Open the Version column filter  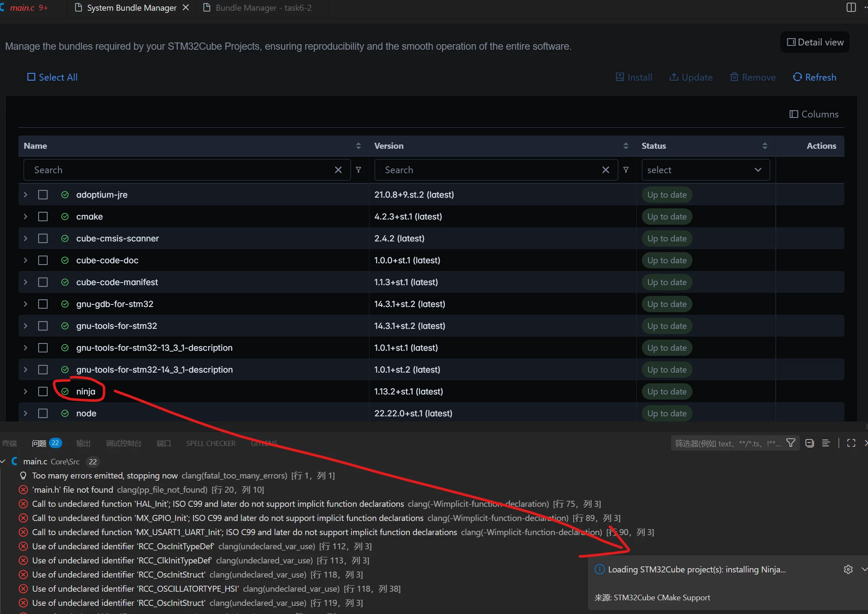pos(626,170)
